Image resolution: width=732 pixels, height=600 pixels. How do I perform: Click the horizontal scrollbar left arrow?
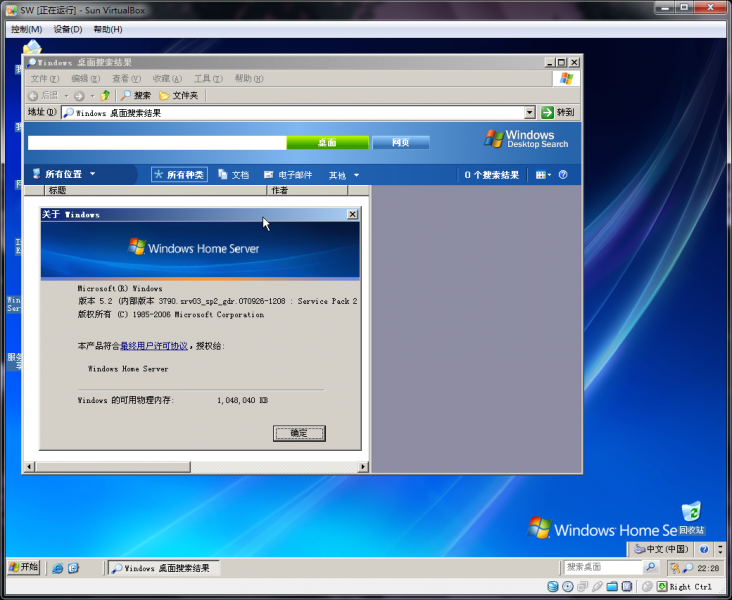coord(30,466)
